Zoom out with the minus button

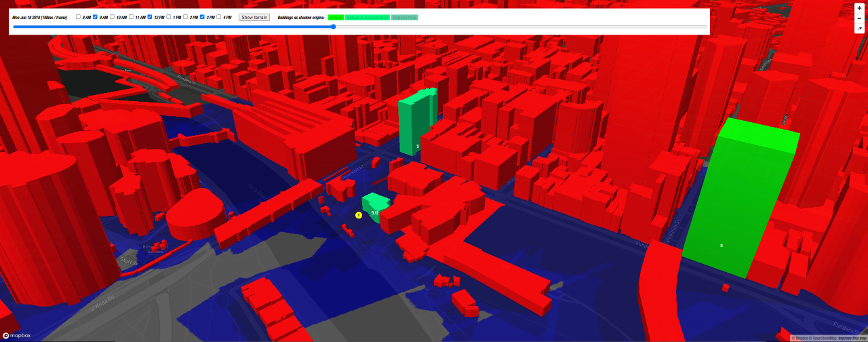coord(859,18)
